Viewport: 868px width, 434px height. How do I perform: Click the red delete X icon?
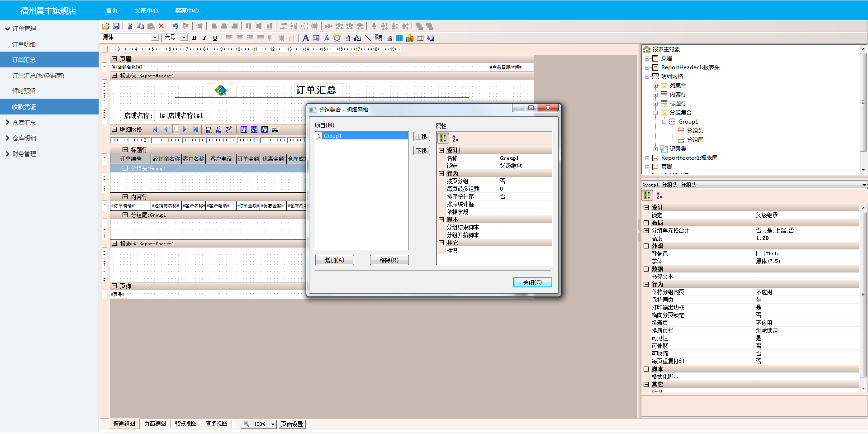(x=161, y=26)
